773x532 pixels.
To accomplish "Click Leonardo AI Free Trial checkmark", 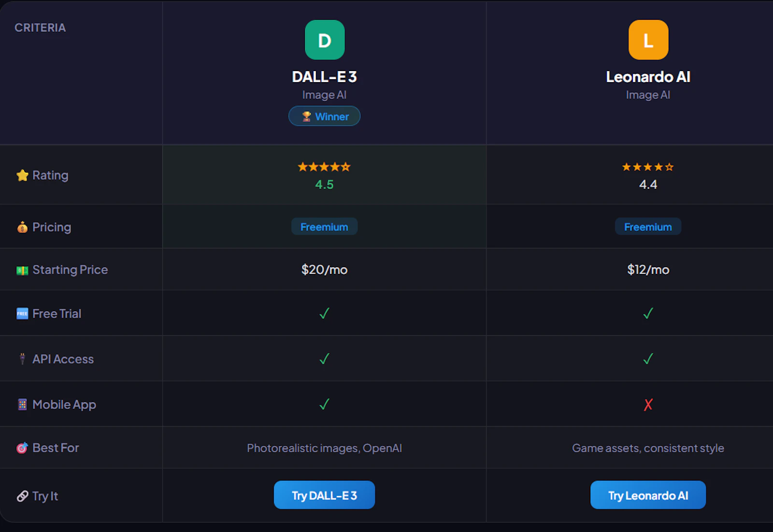I will point(648,314).
